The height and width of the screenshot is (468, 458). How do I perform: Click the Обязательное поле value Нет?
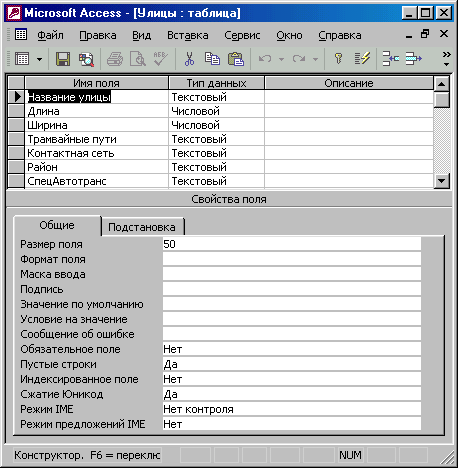[292, 349]
